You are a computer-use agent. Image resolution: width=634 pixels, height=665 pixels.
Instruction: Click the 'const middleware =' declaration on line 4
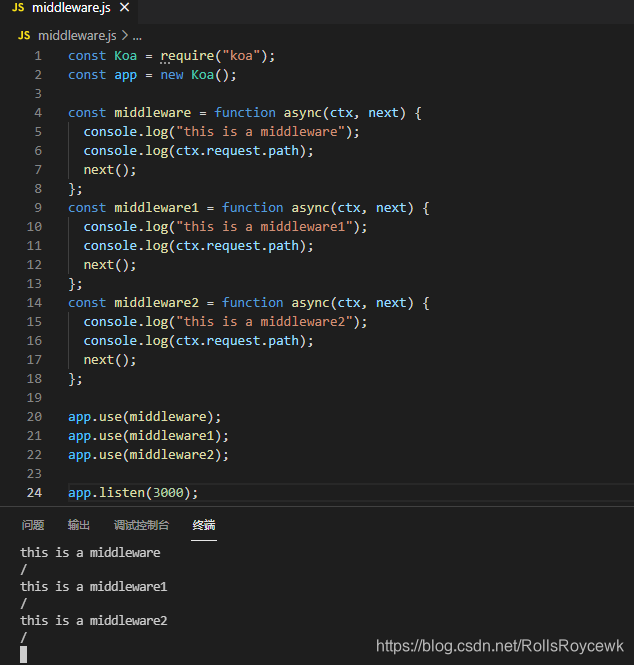point(137,113)
